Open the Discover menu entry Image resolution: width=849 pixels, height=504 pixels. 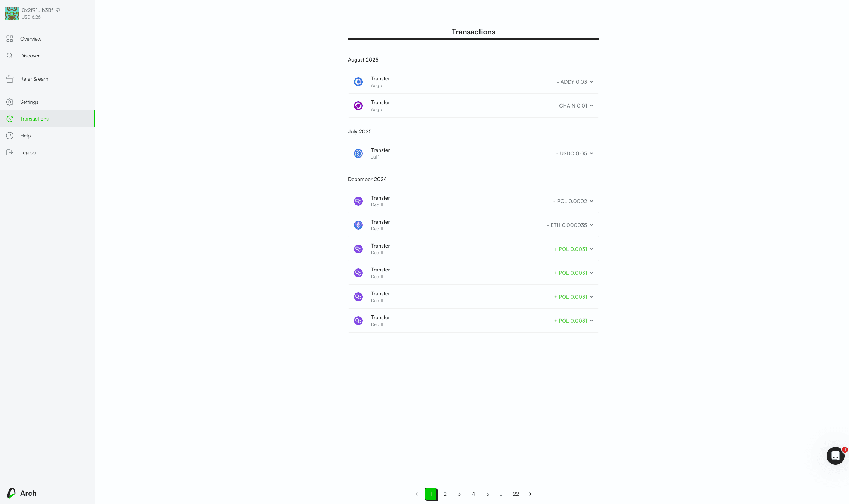[30, 56]
